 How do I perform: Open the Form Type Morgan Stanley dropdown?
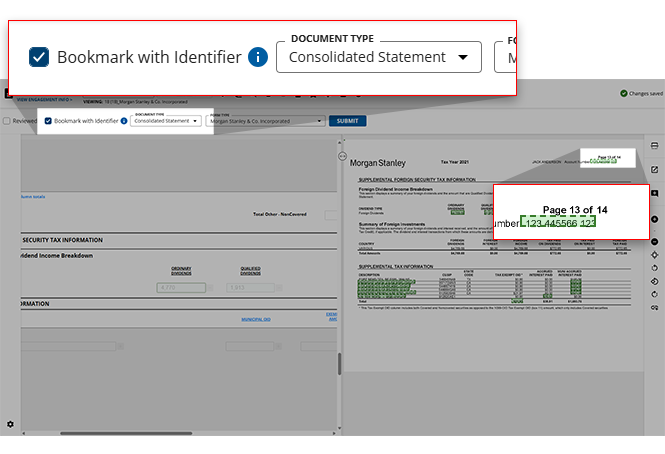pos(265,121)
